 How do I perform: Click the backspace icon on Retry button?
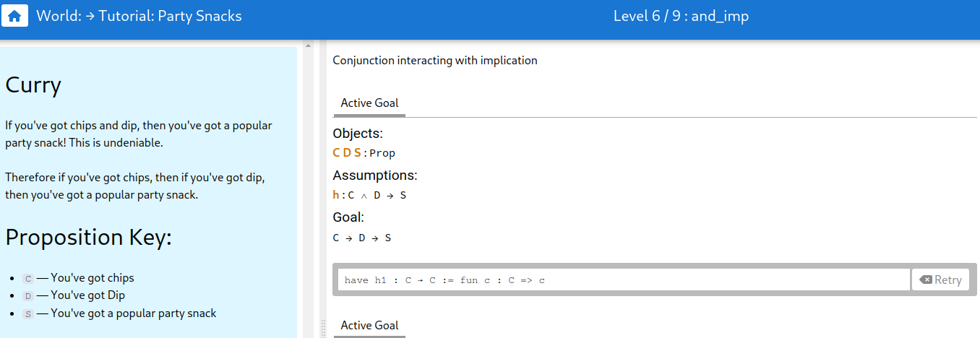coord(926,280)
